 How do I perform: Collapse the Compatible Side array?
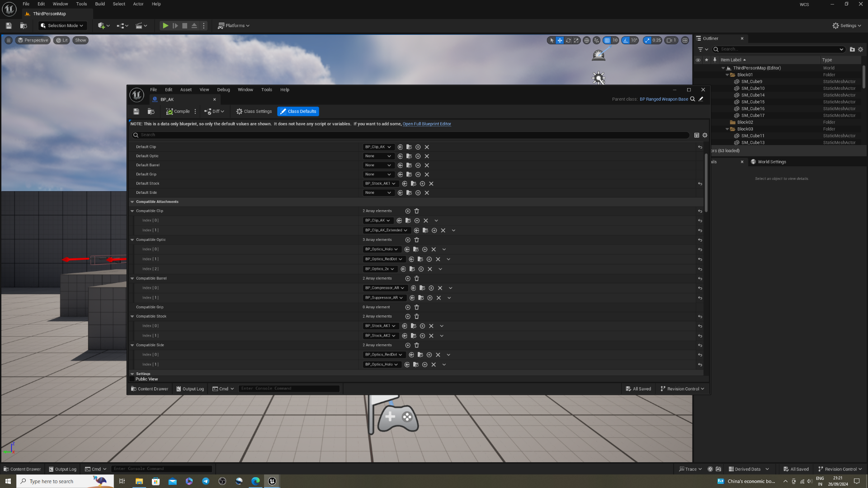click(x=132, y=345)
